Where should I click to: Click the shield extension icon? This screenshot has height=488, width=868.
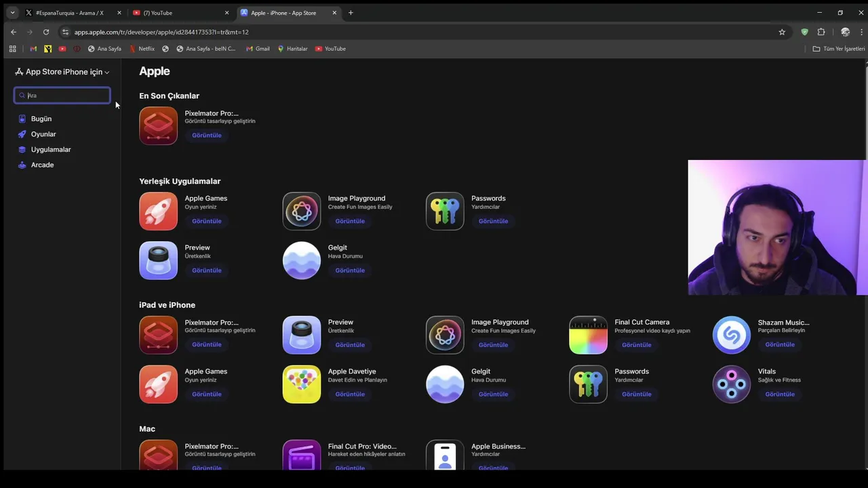[x=804, y=32]
